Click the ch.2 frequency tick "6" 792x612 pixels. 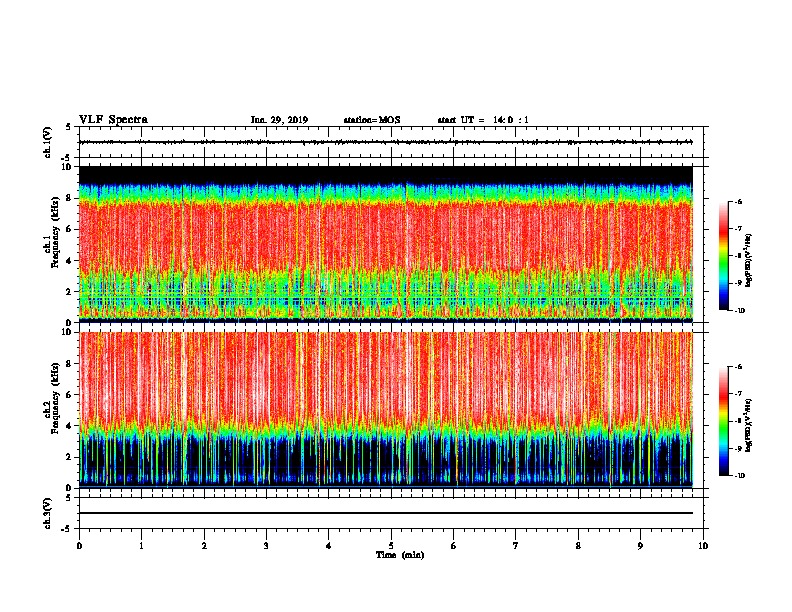[x=70, y=395]
